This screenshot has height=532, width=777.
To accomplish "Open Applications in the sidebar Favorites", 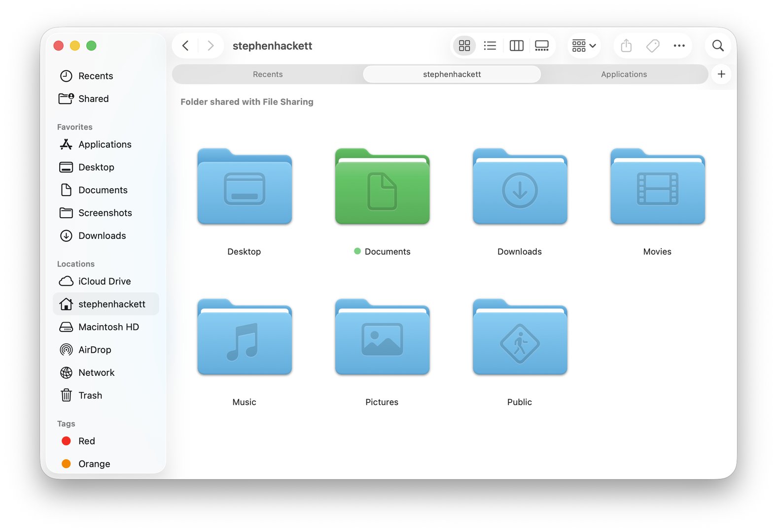I will (x=106, y=144).
